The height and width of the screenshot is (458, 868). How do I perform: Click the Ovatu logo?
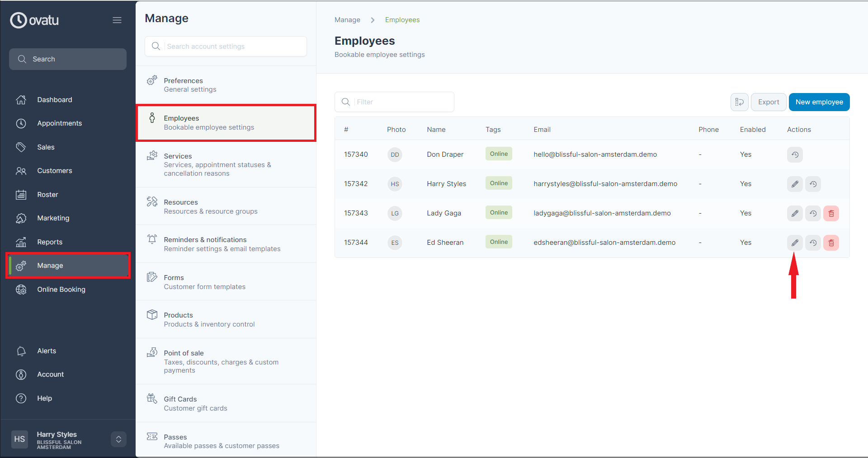[x=34, y=20]
